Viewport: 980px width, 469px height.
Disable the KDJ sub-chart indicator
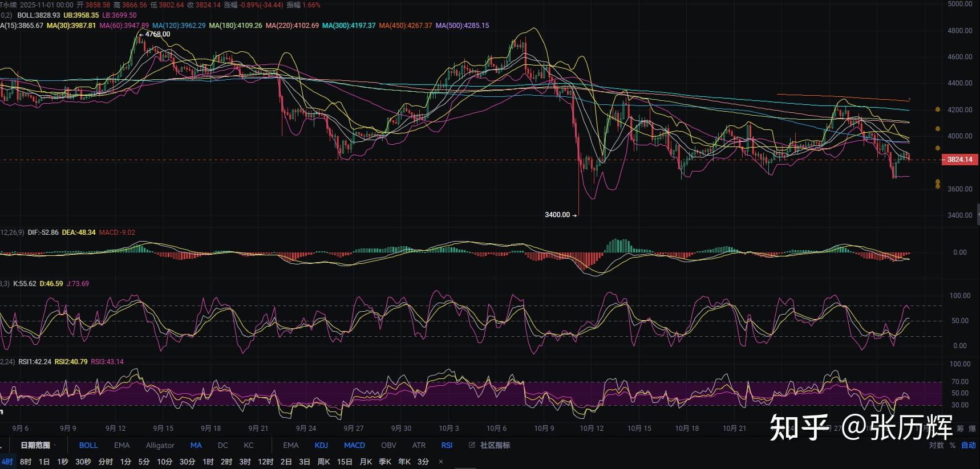coord(321,445)
